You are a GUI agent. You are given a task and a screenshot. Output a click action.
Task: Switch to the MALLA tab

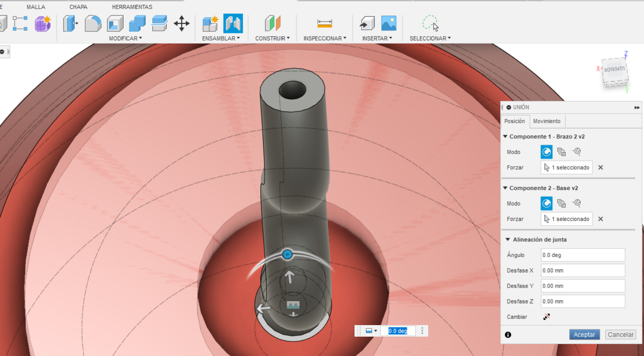(36, 7)
